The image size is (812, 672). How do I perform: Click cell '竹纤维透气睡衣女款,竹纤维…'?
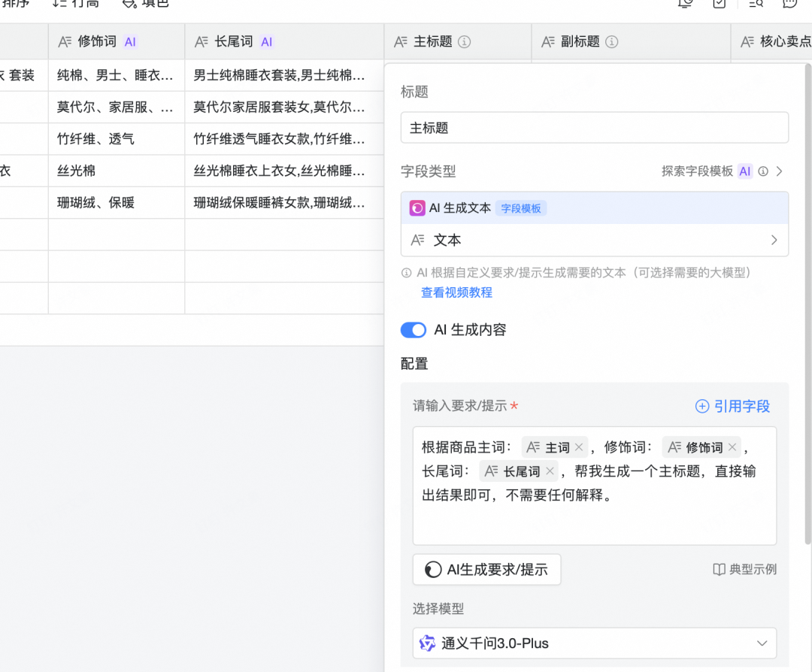pos(284,139)
